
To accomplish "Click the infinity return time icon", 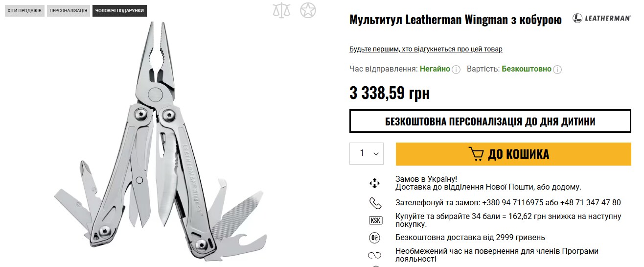I will pyautogui.click(x=374, y=255).
